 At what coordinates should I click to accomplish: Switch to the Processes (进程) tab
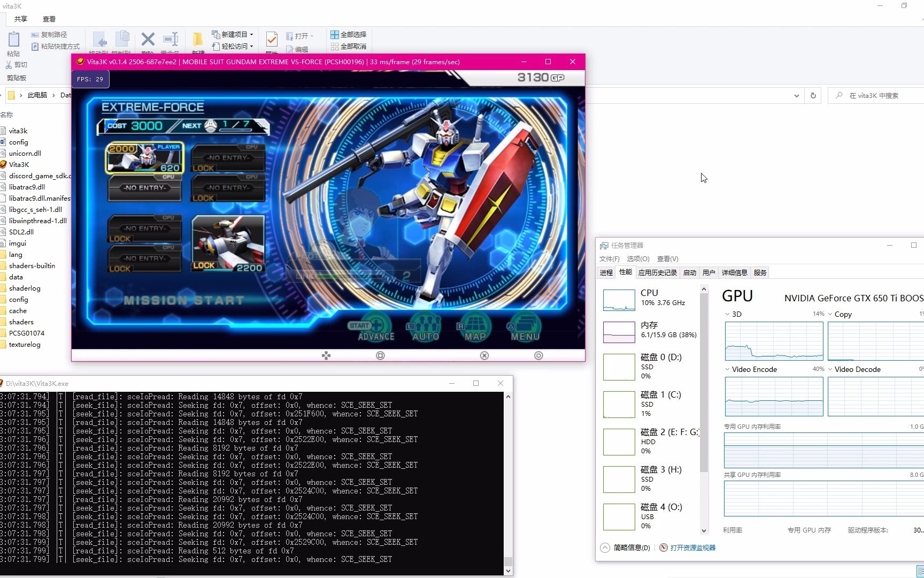[606, 272]
